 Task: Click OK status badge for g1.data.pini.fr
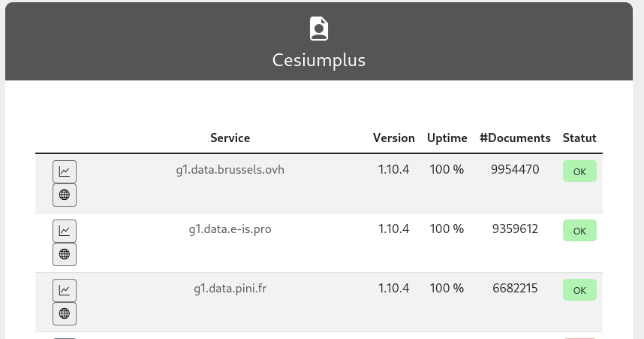[x=579, y=290]
